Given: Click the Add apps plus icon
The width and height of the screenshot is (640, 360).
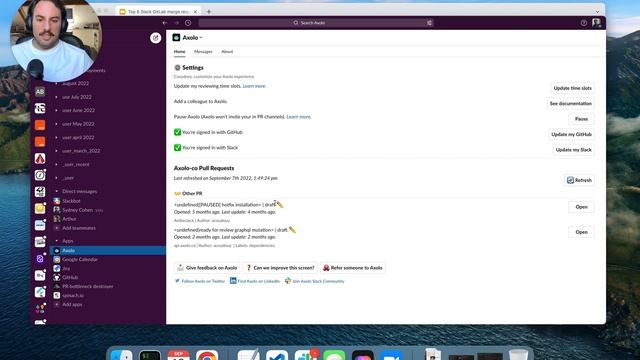Looking at the screenshot, I should [x=57, y=304].
